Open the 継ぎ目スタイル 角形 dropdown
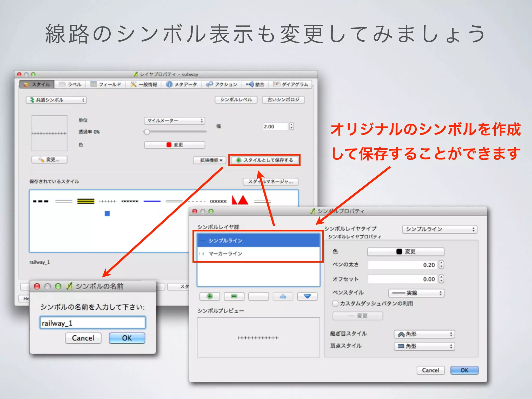 point(424,334)
